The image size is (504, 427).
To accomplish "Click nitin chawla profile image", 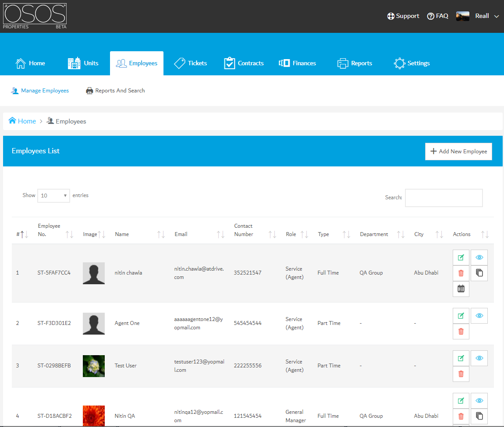I will (x=93, y=273).
